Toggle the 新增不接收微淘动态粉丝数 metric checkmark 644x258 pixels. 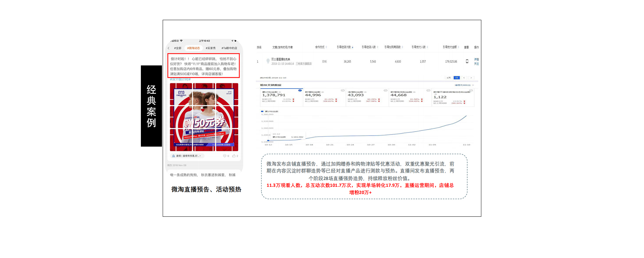[471, 90]
